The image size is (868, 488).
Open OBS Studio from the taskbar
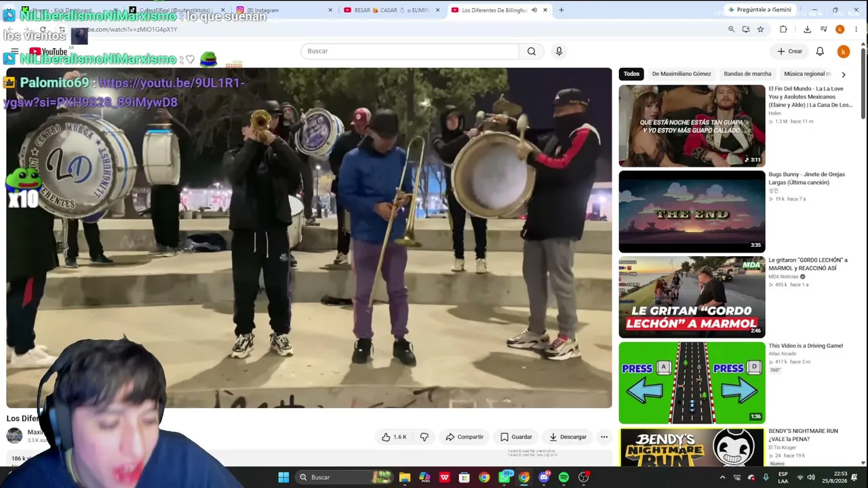coord(583,477)
